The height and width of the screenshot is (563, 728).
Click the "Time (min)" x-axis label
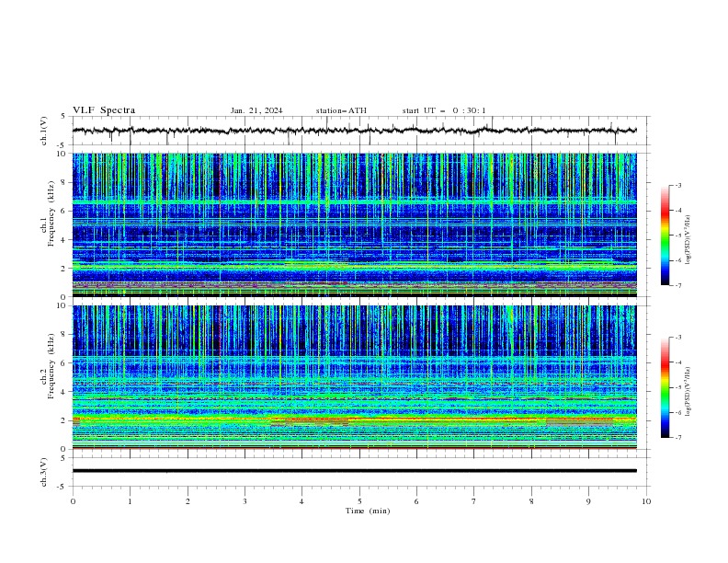(368, 511)
